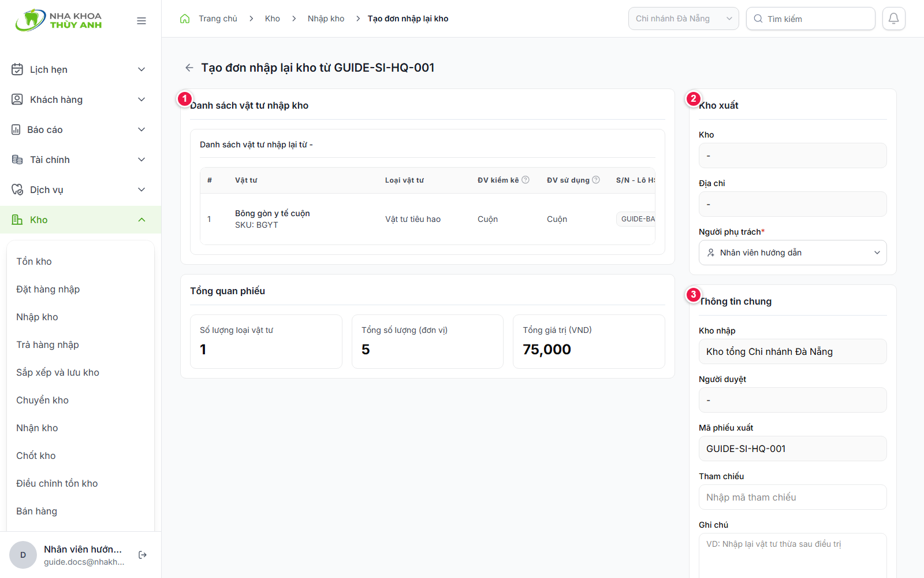
Task: Collapse the sidebar with hamburger icon
Action: pos(141,21)
